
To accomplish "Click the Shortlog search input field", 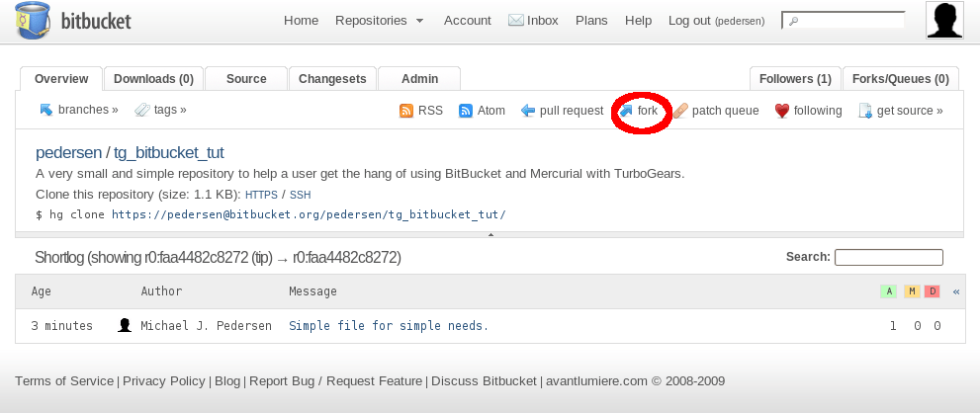I will coord(888,257).
